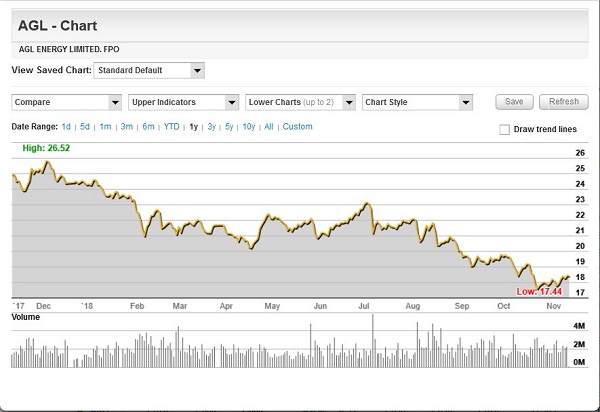Viewport: 600px width, 412px height.
Task: Set date range to 5y
Action: point(229,127)
